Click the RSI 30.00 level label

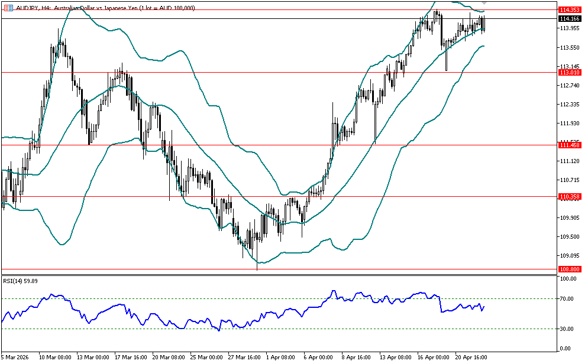[568, 329]
